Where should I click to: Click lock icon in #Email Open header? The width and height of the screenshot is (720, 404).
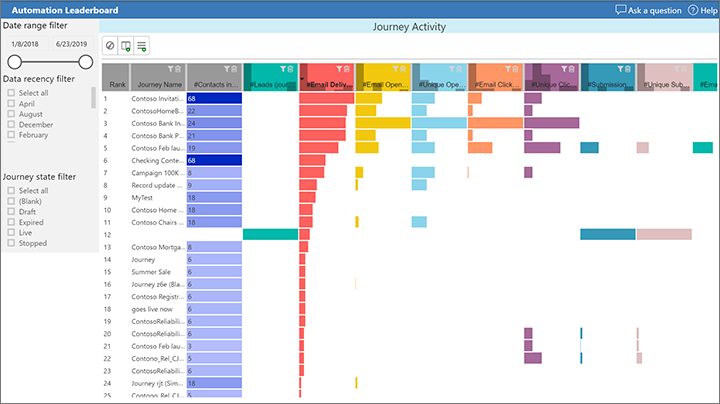tap(403, 69)
